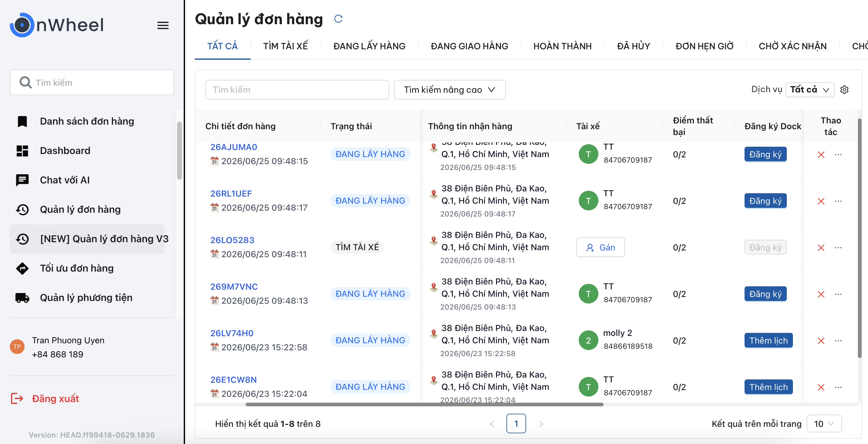Image resolution: width=868 pixels, height=444 pixels.
Task: Cancel order 26LV74H0 with red X
Action: click(821, 341)
